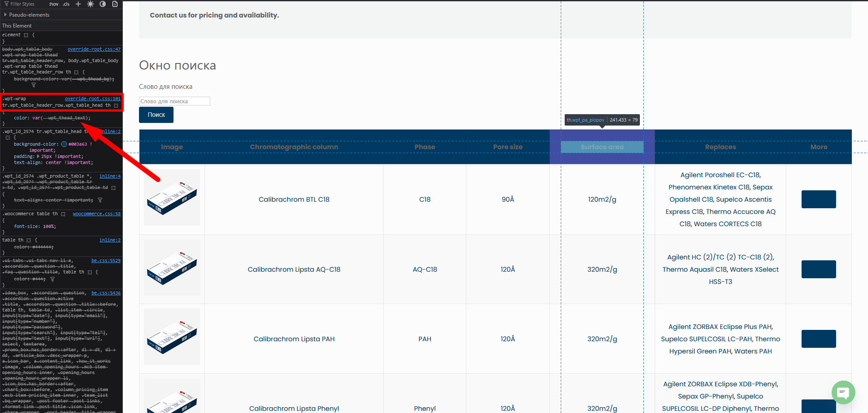Open the chat bubble widget
The height and width of the screenshot is (413, 868).
point(843,392)
